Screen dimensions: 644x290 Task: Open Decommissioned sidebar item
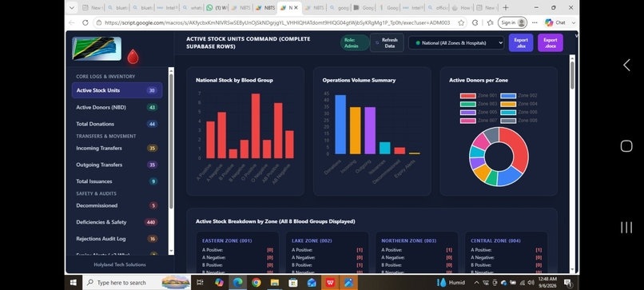click(117, 205)
